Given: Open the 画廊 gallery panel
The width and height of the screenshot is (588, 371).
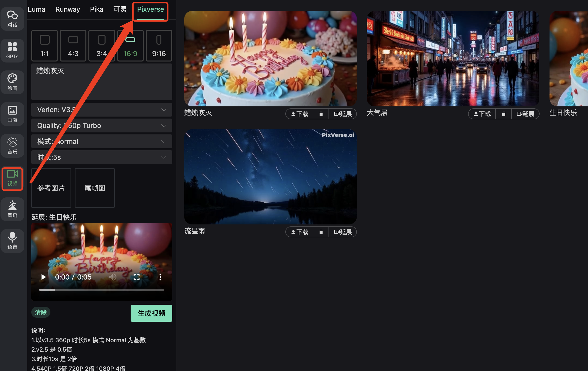Looking at the screenshot, I should (x=12, y=114).
